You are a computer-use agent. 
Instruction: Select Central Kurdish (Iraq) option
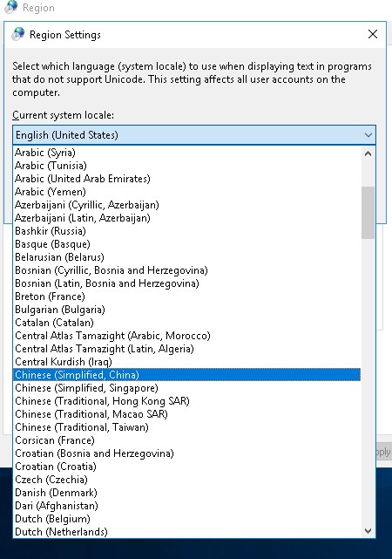(x=187, y=362)
